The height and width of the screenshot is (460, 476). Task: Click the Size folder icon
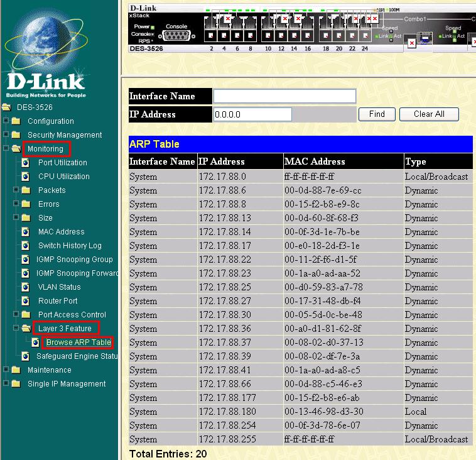(26, 218)
